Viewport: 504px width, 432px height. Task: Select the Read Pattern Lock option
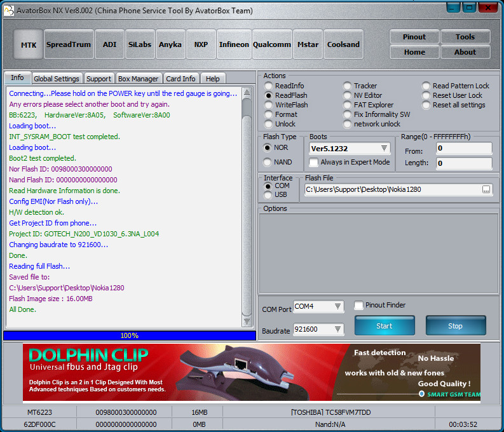coord(456,86)
